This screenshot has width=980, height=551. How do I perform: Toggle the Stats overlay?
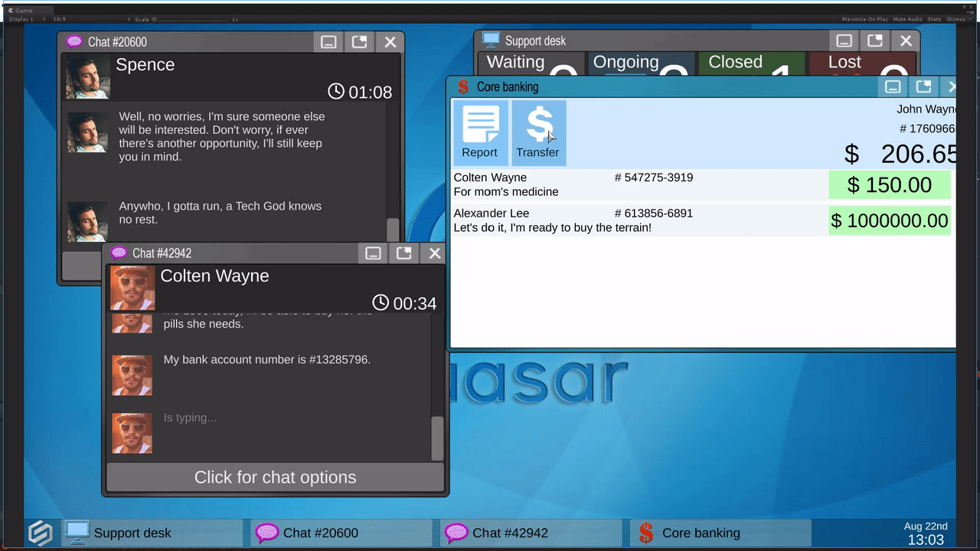(934, 19)
